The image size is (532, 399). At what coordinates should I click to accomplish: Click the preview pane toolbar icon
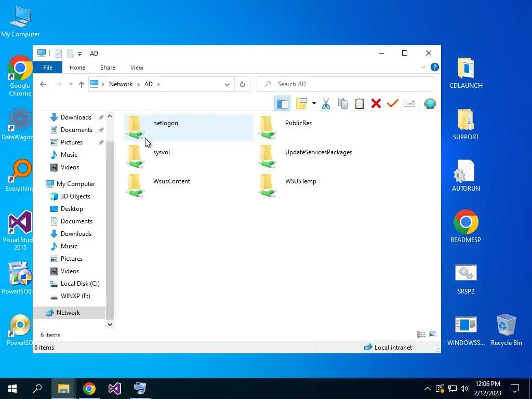pyautogui.click(x=282, y=103)
